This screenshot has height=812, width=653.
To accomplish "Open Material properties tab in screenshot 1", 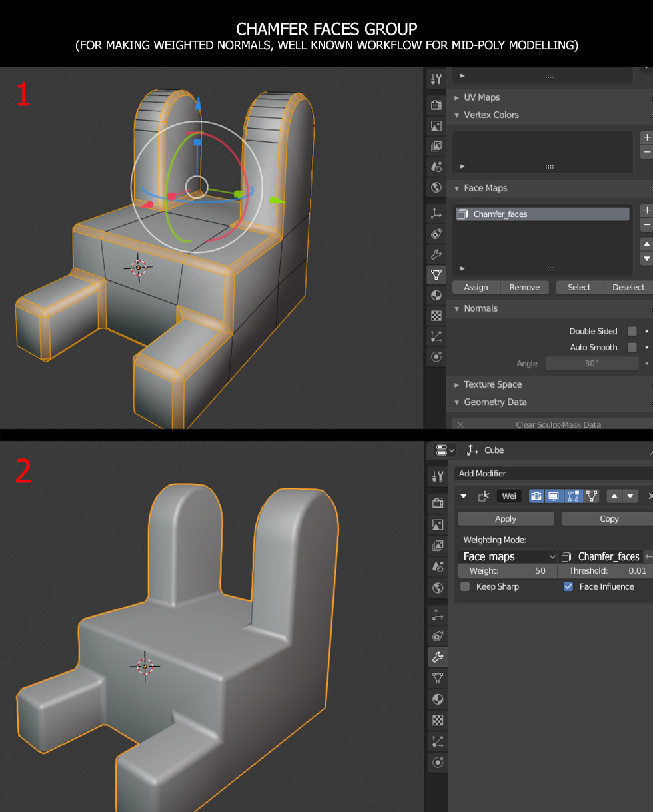I will (x=436, y=295).
